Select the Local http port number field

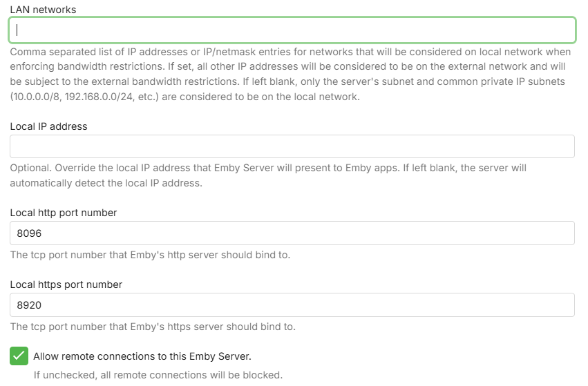292,233
